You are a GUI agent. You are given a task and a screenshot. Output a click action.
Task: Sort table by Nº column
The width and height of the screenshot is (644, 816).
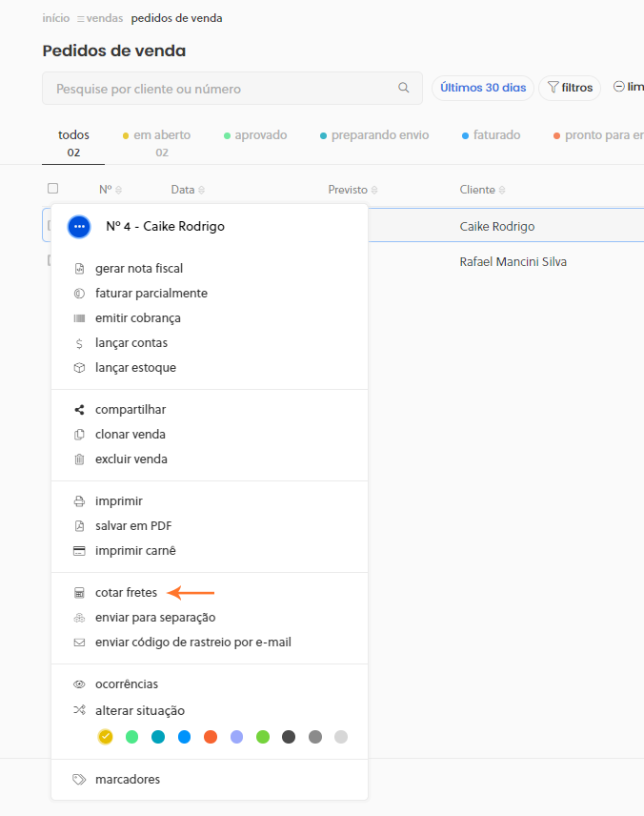coord(111,190)
